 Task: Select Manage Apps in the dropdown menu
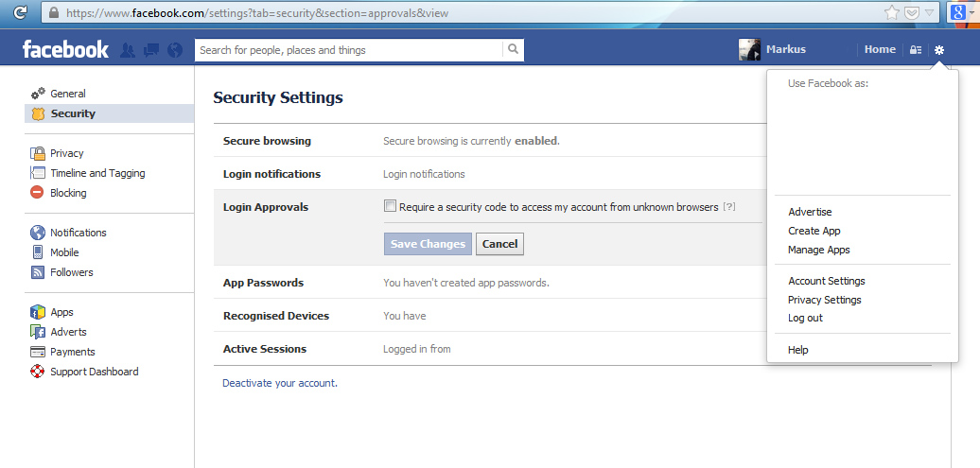point(819,250)
